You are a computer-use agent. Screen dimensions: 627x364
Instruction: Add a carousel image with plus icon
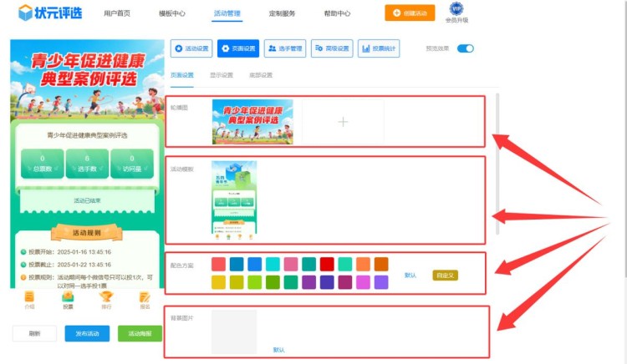click(343, 122)
